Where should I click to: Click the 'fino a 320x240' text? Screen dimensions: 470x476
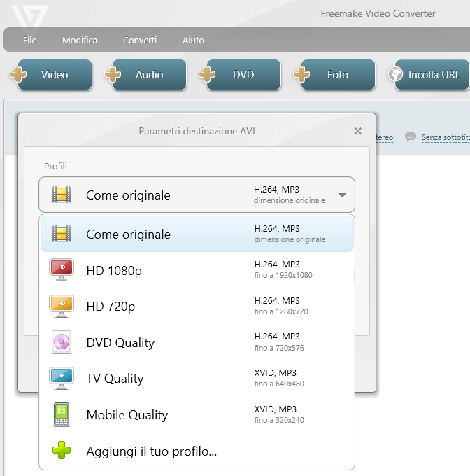coord(279,420)
